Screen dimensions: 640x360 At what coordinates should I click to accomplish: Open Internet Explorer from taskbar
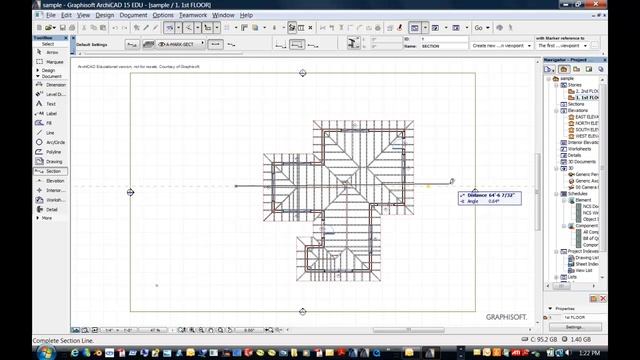click(75, 353)
